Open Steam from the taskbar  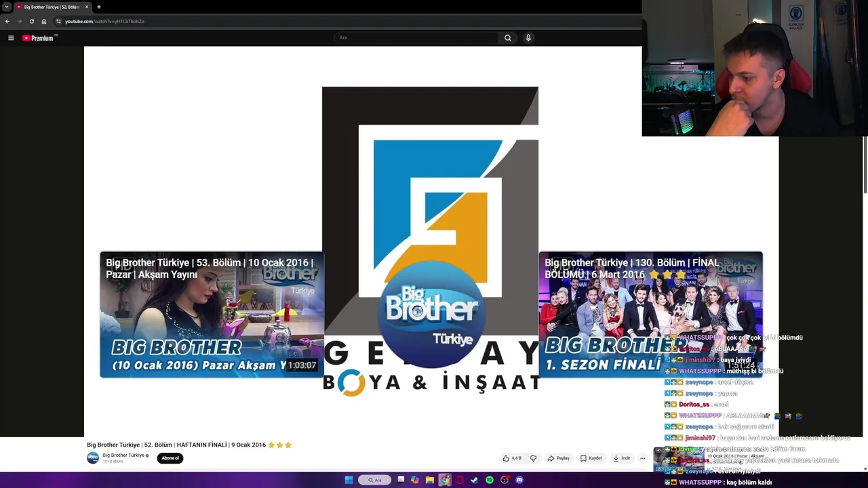[475, 480]
